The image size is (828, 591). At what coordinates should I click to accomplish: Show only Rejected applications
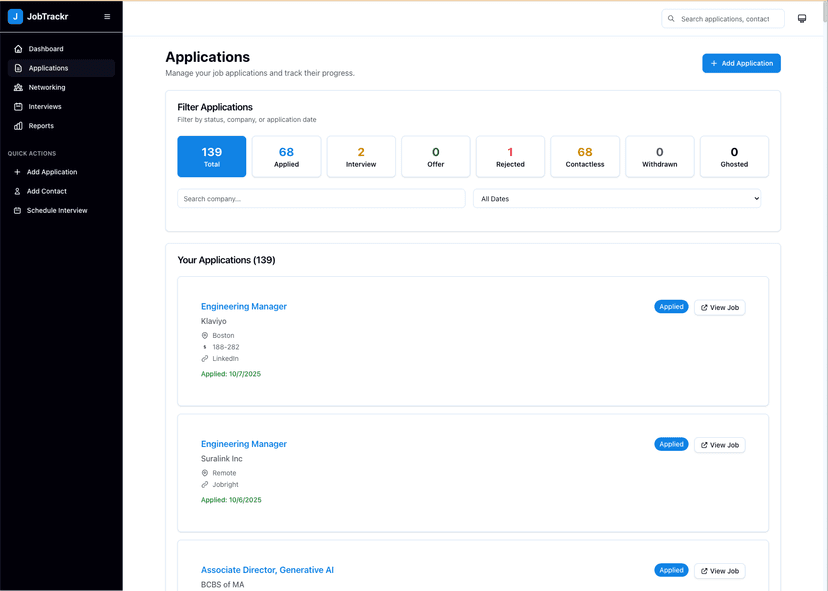point(510,156)
